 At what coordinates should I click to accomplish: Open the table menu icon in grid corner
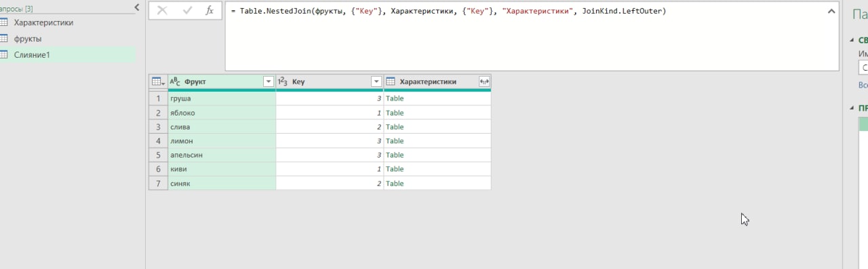[x=158, y=82]
